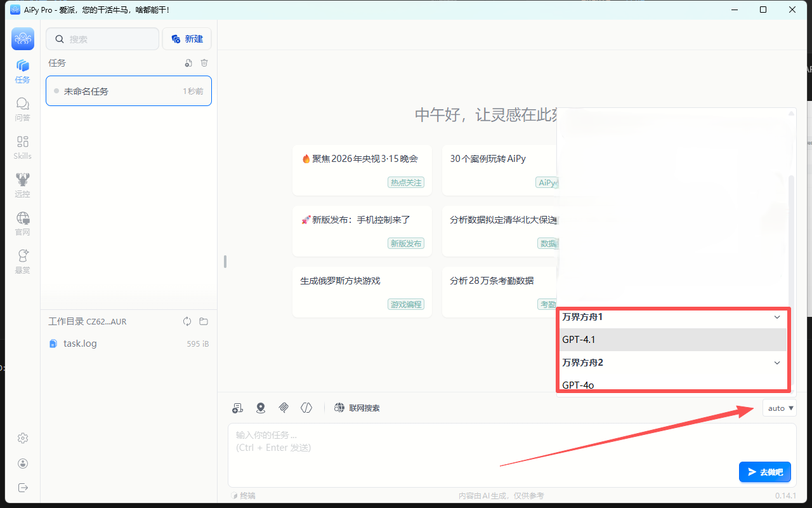This screenshot has height=508, width=812.
Task: Open the auto model selector dropdown
Action: point(780,408)
